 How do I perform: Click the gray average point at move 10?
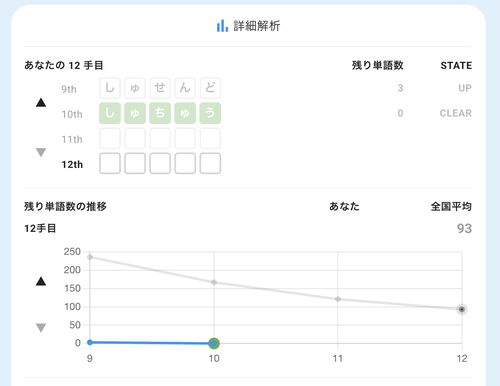pos(214,282)
